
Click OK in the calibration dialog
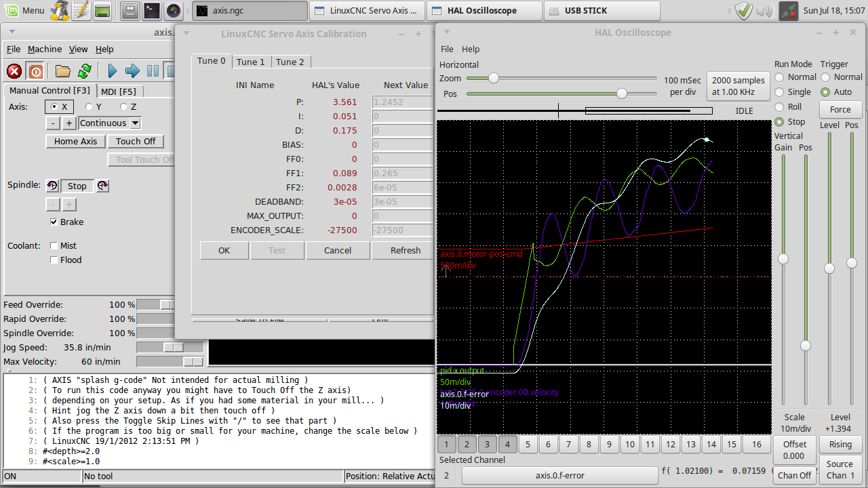(x=224, y=250)
